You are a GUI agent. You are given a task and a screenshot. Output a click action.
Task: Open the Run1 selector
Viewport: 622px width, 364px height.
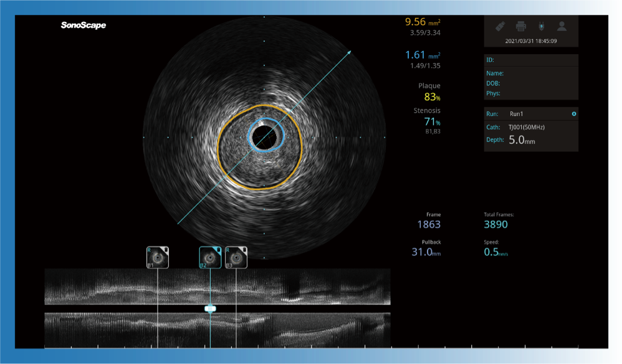[x=517, y=114]
